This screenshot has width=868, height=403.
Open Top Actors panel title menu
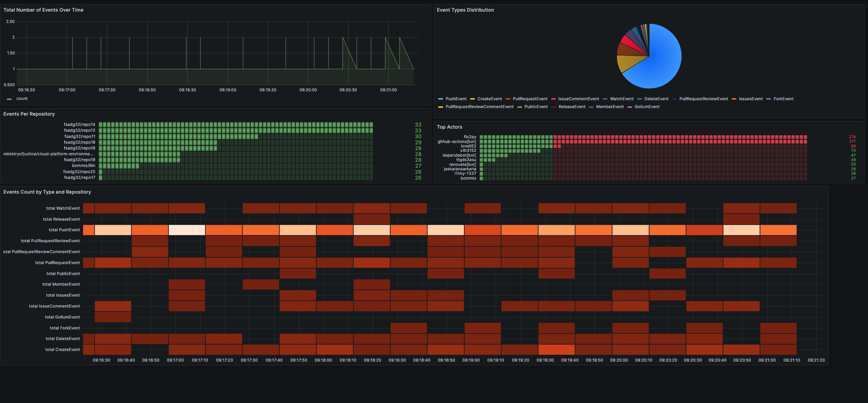tap(449, 127)
